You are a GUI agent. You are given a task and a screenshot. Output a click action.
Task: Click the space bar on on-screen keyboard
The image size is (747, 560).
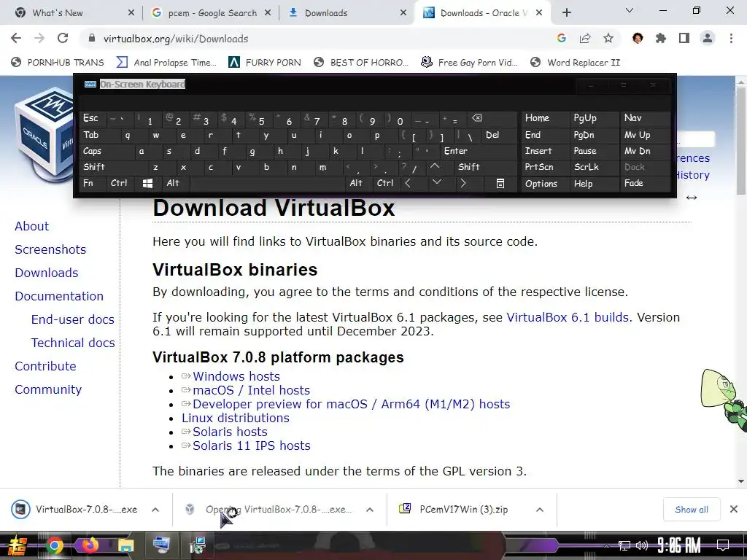click(x=268, y=183)
